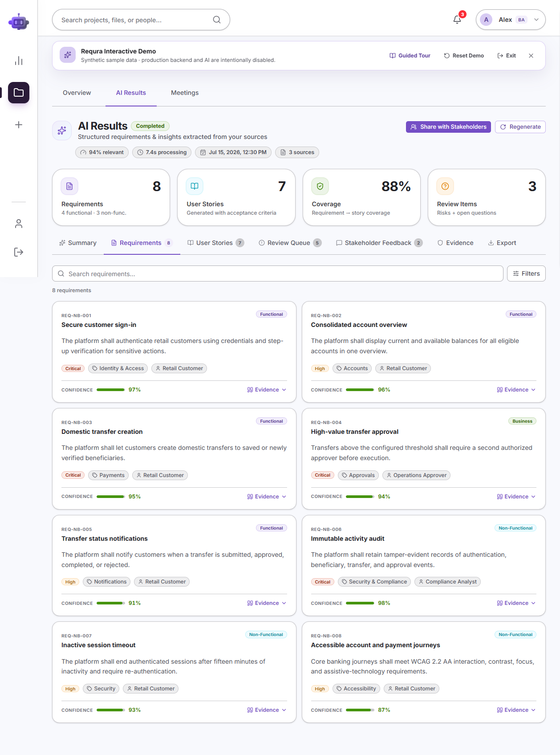Click Reset Demo
Image resolution: width=560 pixels, height=755 pixels.
tap(464, 56)
